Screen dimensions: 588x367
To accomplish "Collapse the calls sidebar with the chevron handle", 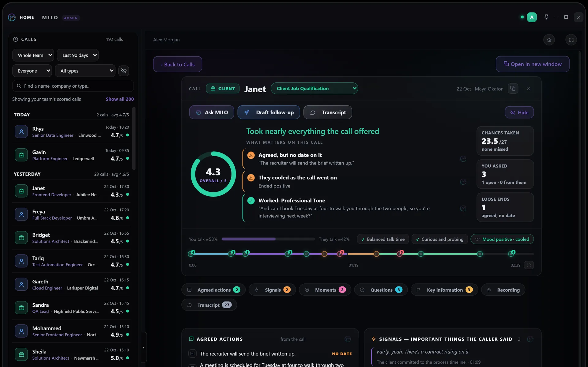I will [x=144, y=347].
